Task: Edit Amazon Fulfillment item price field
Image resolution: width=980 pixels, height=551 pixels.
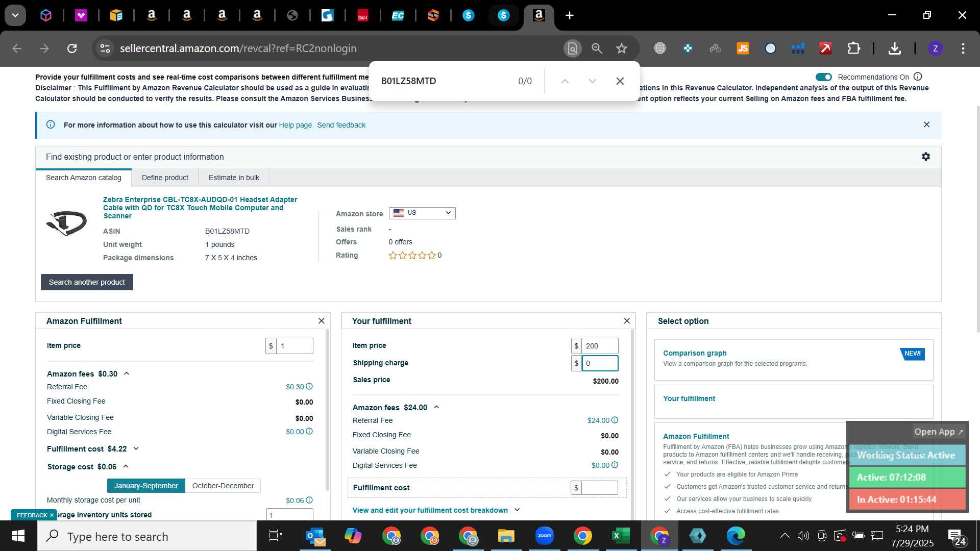Action: (295, 346)
